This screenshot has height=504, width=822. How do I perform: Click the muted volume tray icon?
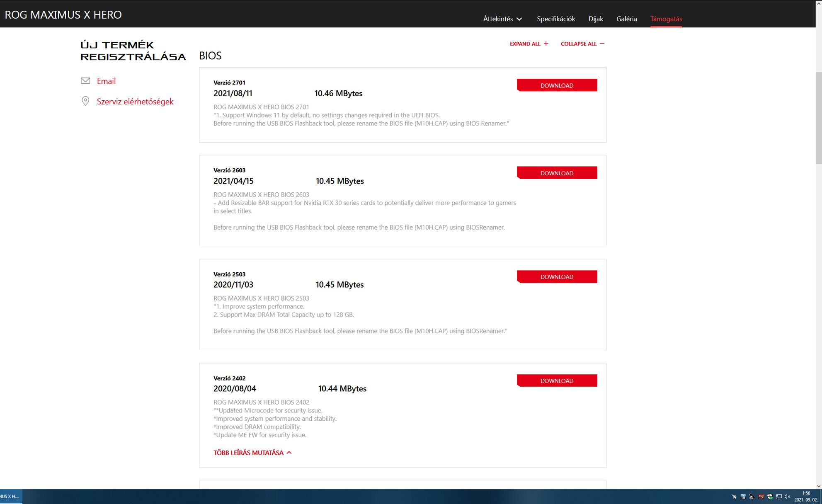point(787,497)
